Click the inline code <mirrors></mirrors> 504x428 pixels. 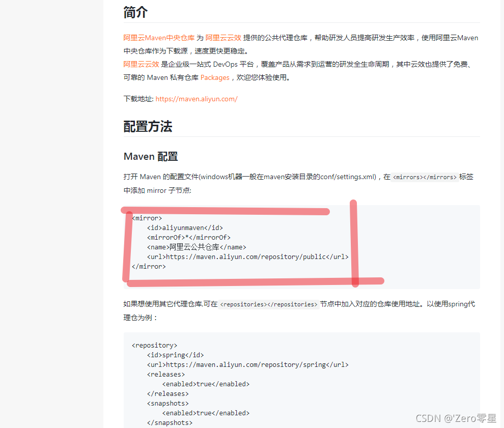point(425,177)
